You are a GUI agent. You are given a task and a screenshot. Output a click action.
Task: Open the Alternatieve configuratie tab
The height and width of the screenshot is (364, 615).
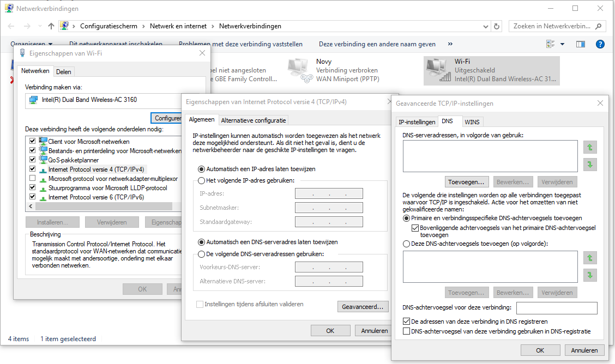(x=254, y=120)
